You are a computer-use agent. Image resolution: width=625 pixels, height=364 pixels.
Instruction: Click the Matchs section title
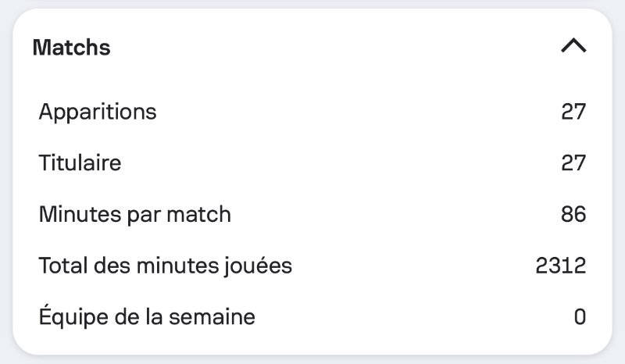coord(71,48)
